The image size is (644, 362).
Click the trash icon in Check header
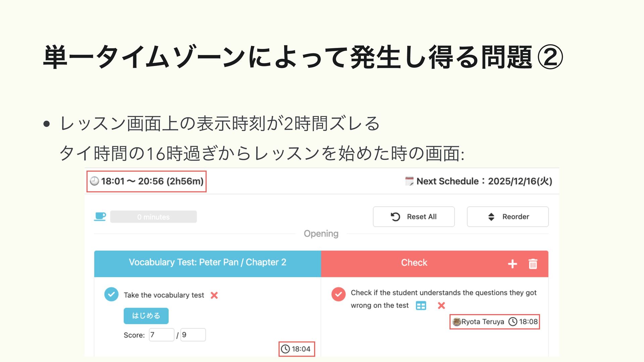pos(533,264)
